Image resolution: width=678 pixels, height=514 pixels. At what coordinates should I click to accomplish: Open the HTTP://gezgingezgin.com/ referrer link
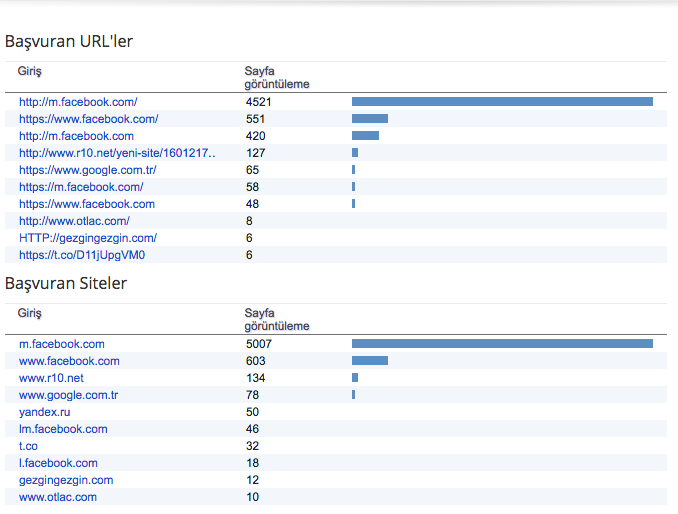(88, 238)
